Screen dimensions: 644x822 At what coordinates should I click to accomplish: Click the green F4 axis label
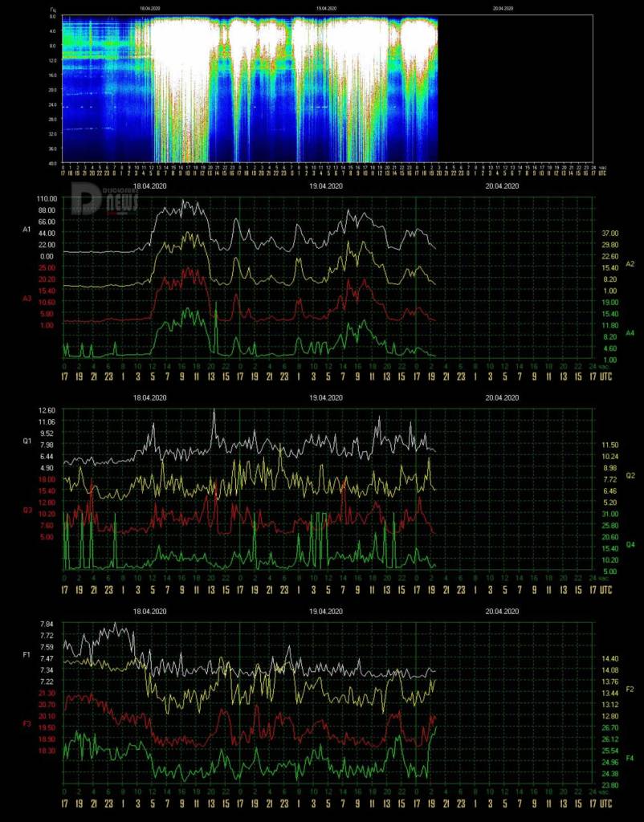pyautogui.click(x=630, y=759)
